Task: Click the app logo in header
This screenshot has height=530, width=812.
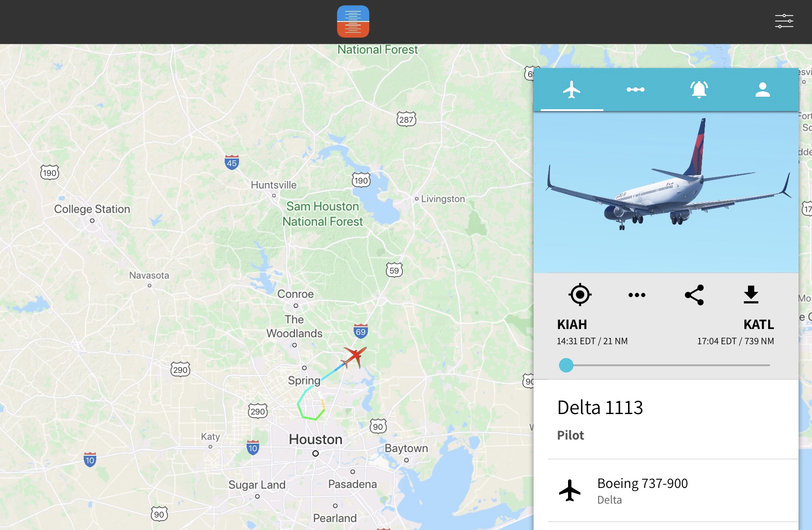Action: click(353, 21)
